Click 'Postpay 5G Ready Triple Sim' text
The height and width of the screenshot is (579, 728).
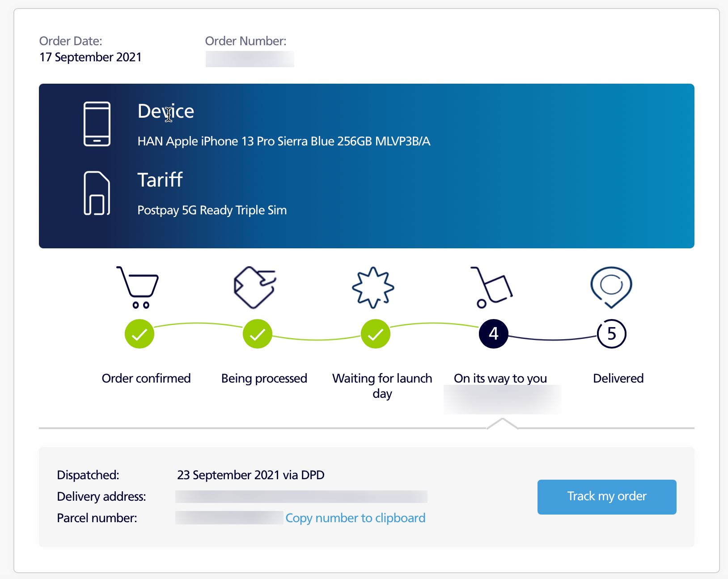212,210
